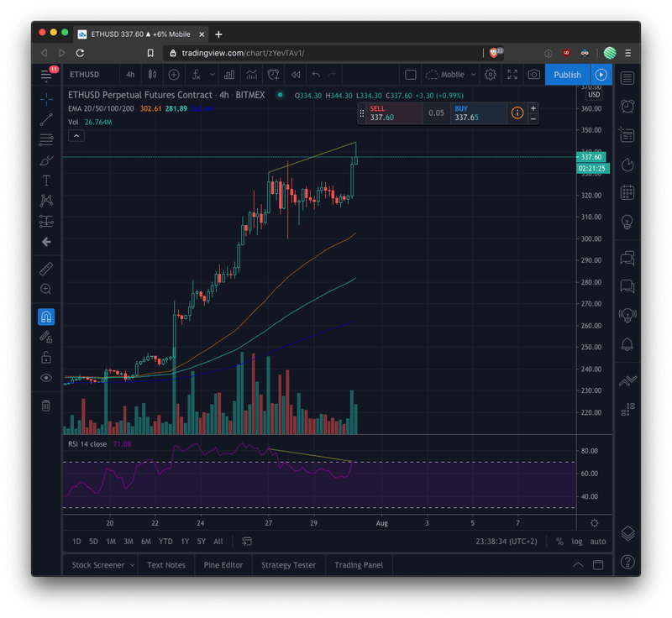The image size is (672, 618).
Task: Click the orange order info icon
Action: click(x=517, y=113)
